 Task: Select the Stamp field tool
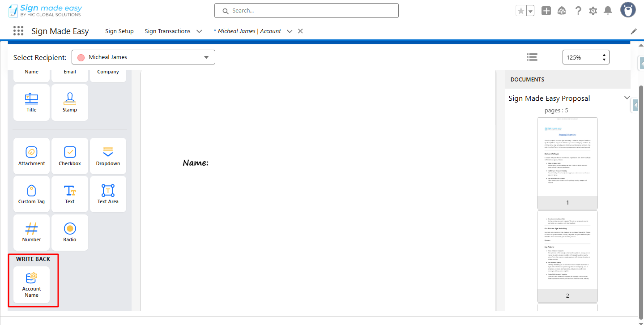(70, 103)
